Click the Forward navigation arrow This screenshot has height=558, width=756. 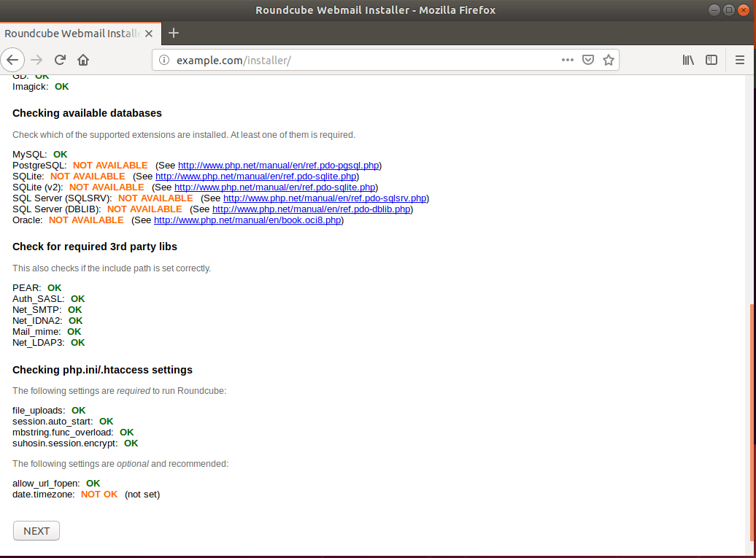36,60
